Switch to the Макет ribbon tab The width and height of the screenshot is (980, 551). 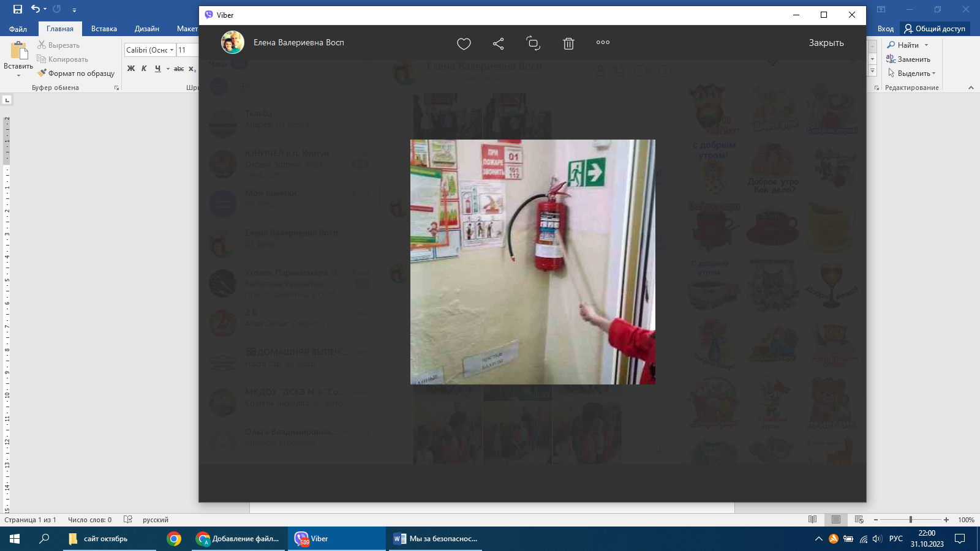[187, 29]
